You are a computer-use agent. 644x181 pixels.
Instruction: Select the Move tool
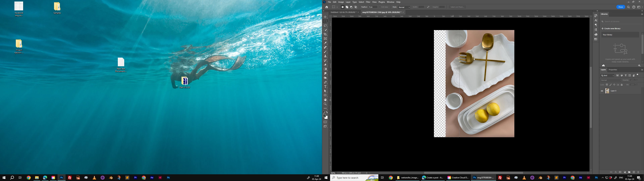(x=325, y=17)
